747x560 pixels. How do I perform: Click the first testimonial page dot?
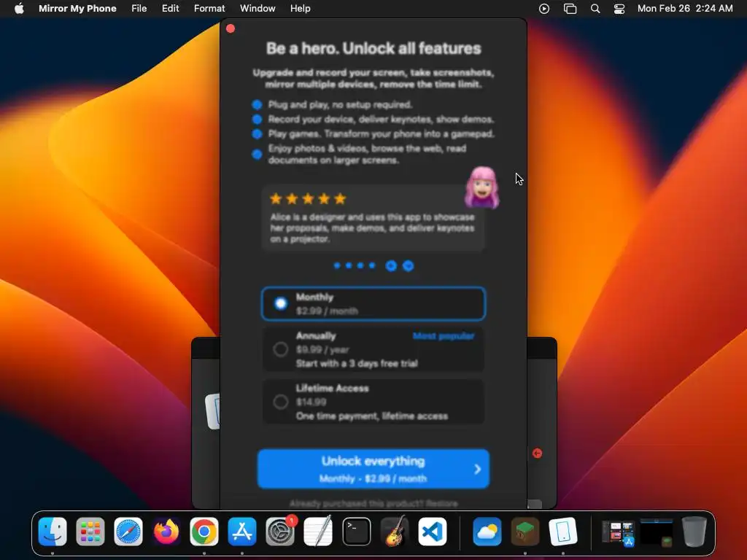(337, 265)
